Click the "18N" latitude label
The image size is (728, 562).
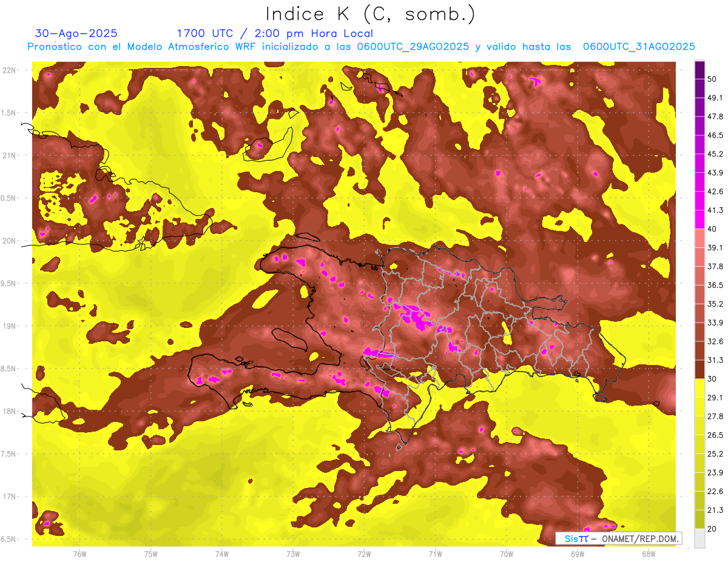click(x=9, y=412)
